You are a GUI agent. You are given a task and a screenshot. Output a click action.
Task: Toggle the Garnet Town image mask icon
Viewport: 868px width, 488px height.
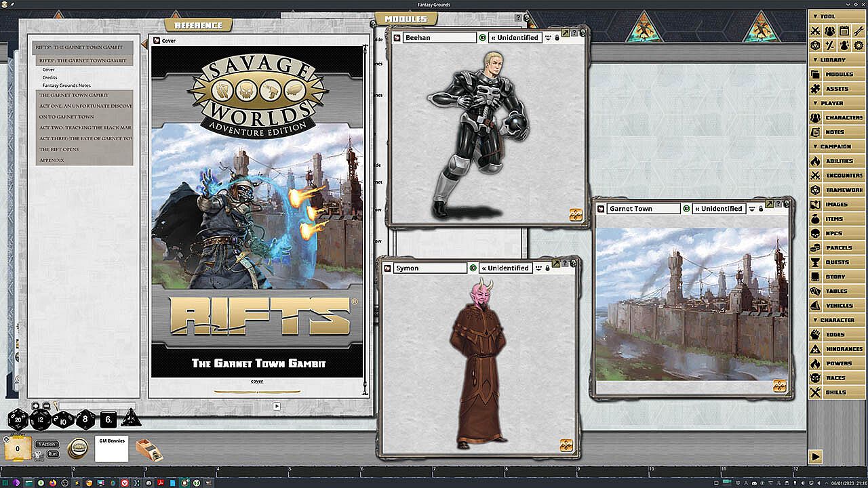click(x=751, y=209)
